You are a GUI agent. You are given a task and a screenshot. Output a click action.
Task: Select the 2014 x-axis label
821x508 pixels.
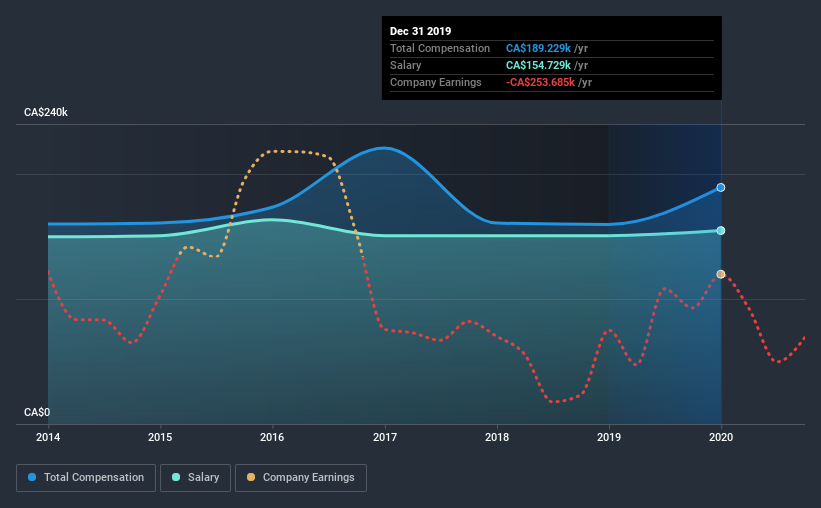click(48, 437)
